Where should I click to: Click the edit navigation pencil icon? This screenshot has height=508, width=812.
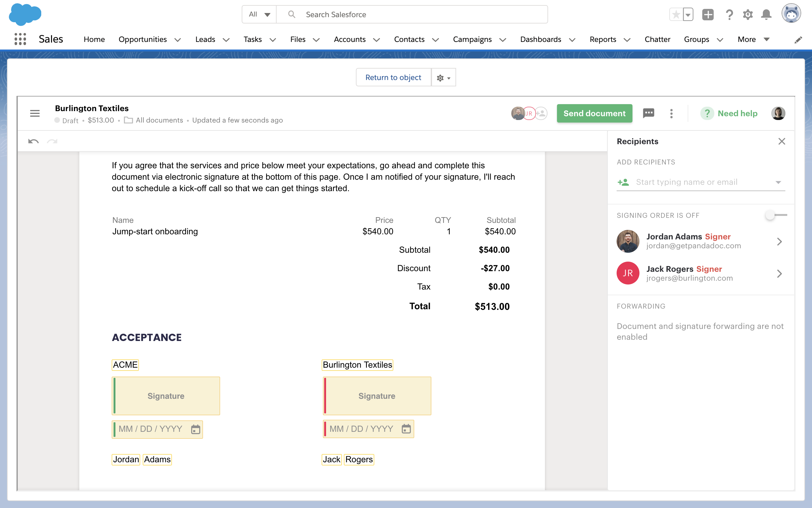click(x=798, y=40)
